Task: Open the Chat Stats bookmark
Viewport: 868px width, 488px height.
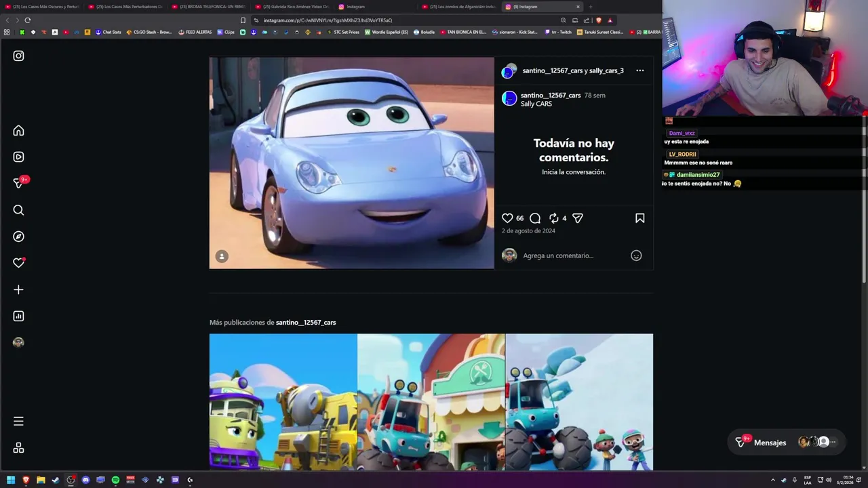Action: (108, 32)
